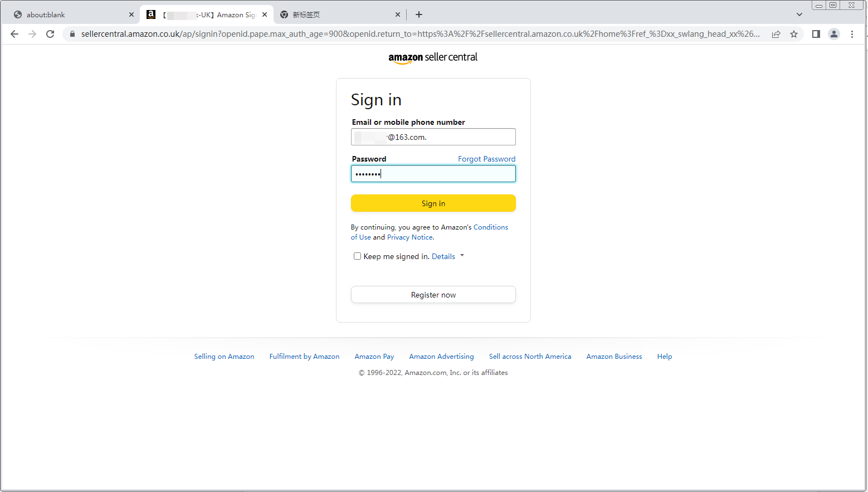The height and width of the screenshot is (492, 868).
Task: Restore down the browser window
Action: 833,5
